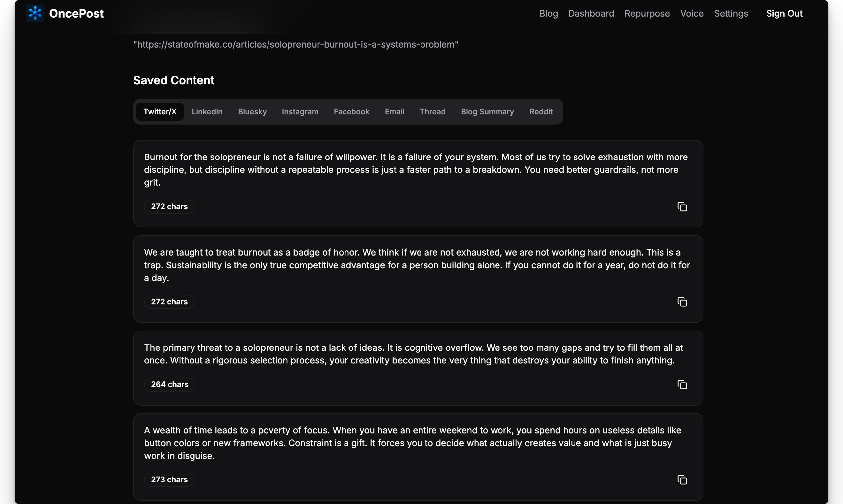The height and width of the screenshot is (504, 843).
Task: View the Blog Summary tab
Action: [x=487, y=112]
